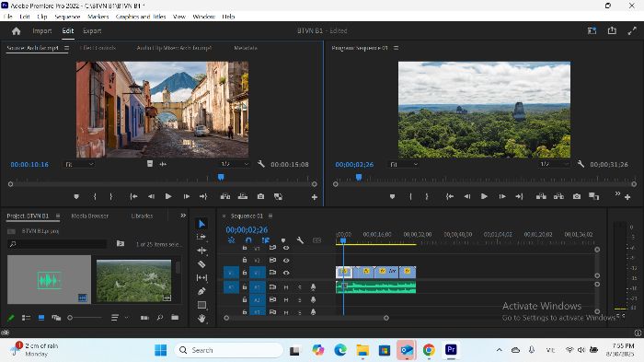Viewport: 644px width, 362px height.
Task: Open Program monitor settings wrench
Action: 581,164
